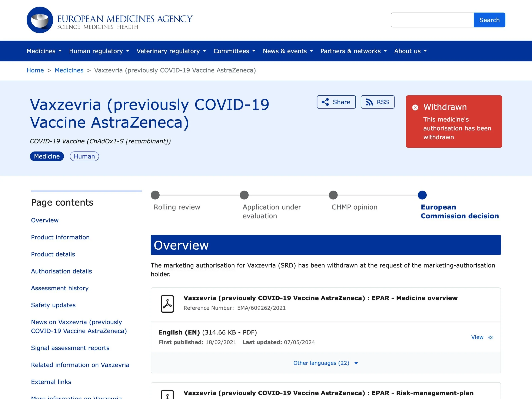
Task: Go to Safety updates section link
Action: coord(53,305)
